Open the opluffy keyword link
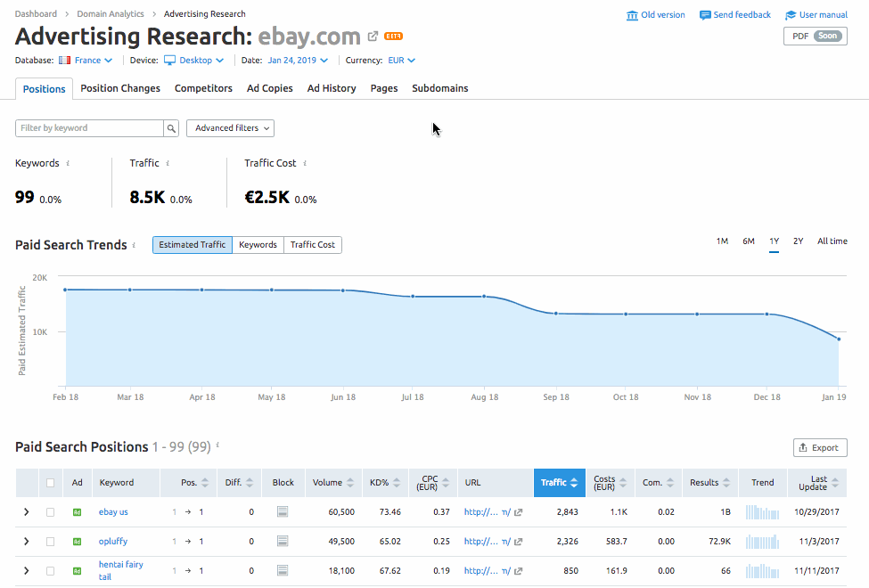This screenshot has width=869, height=588. tap(113, 542)
